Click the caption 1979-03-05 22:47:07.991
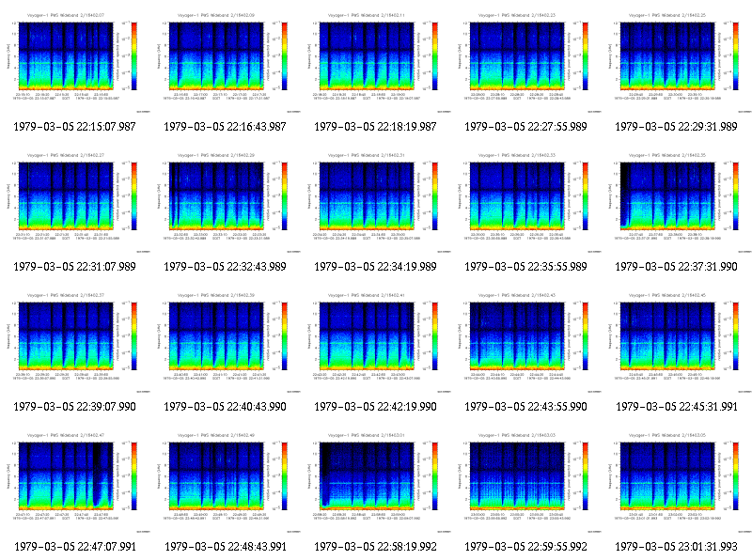752x560 pixels. 75,547
